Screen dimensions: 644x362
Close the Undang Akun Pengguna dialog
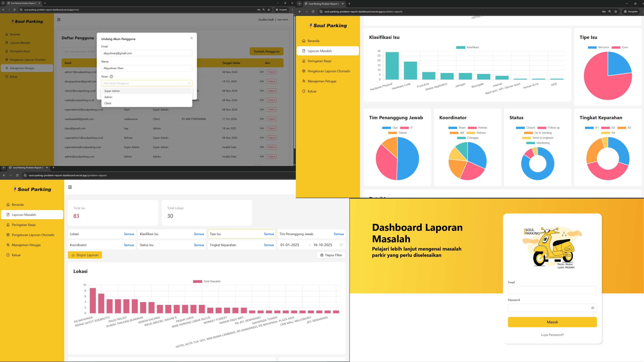point(192,38)
